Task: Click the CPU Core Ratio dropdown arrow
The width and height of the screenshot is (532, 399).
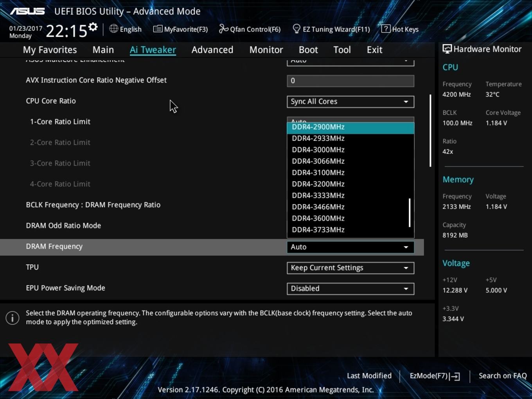Action: click(406, 102)
